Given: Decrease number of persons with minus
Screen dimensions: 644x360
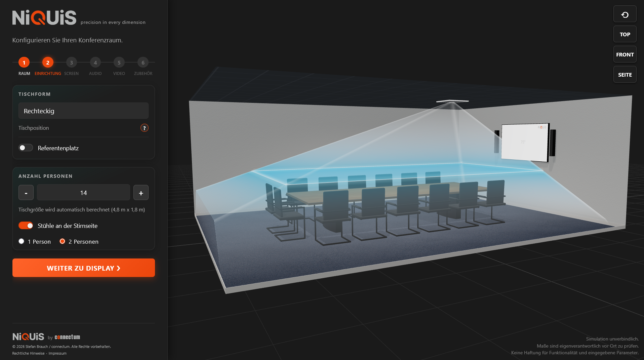Looking at the screenshot, I should click(x=26, y=193).
